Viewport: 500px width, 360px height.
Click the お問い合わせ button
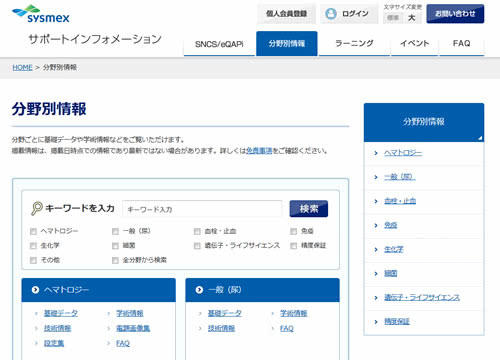click(x=455, y=14)
